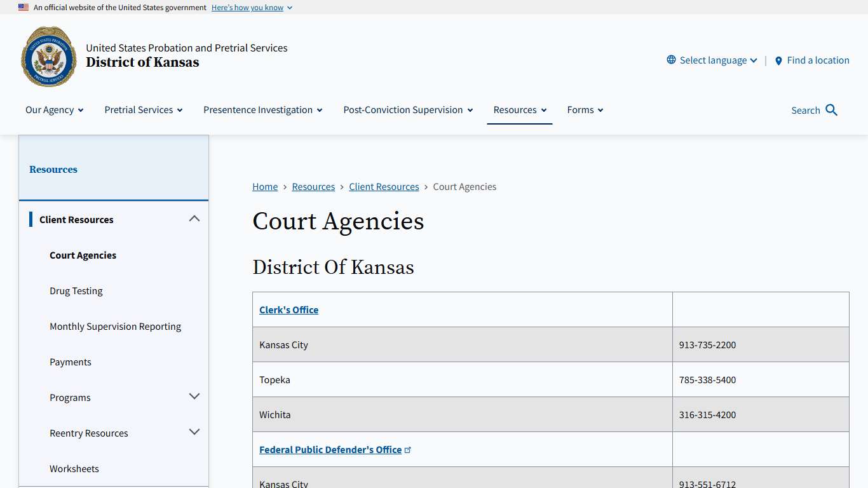This screenshot has width=868, height=488.
Task: Click the breadcrumb separator arrow after Home
Action: click(285, 187)
